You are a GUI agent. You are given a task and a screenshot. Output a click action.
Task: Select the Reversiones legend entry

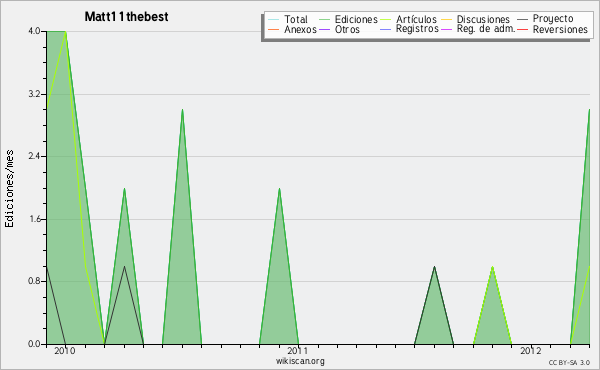pyautogui.click(x=560, y=29)
